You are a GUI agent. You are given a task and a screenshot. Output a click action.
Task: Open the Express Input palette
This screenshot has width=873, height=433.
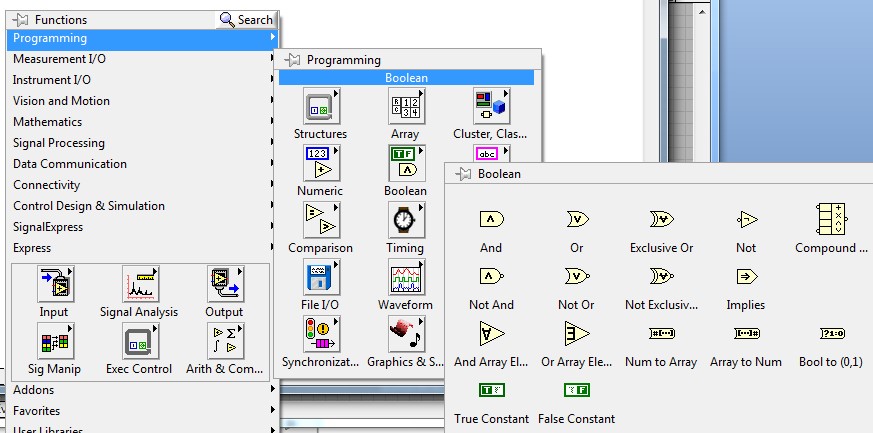click(55, 284)
